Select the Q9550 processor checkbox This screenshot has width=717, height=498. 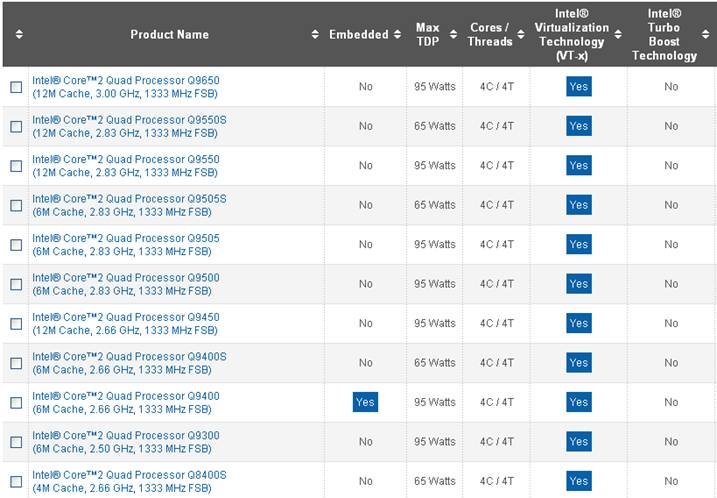pos(16,166)
